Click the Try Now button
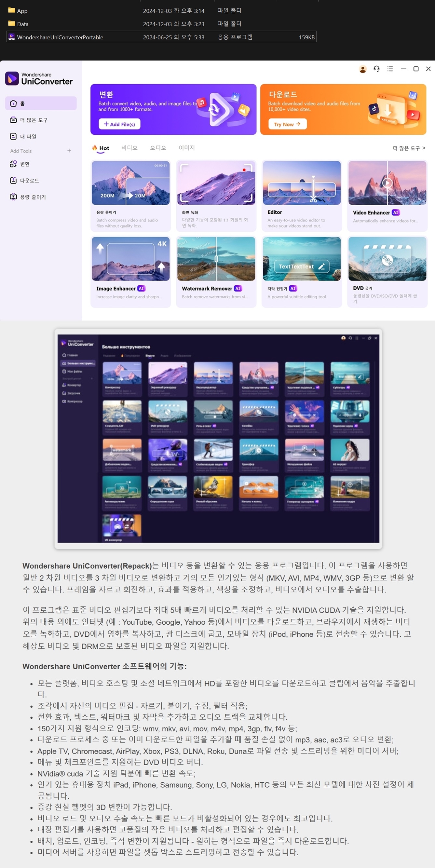The image size is (435, 868). (287, 124)
